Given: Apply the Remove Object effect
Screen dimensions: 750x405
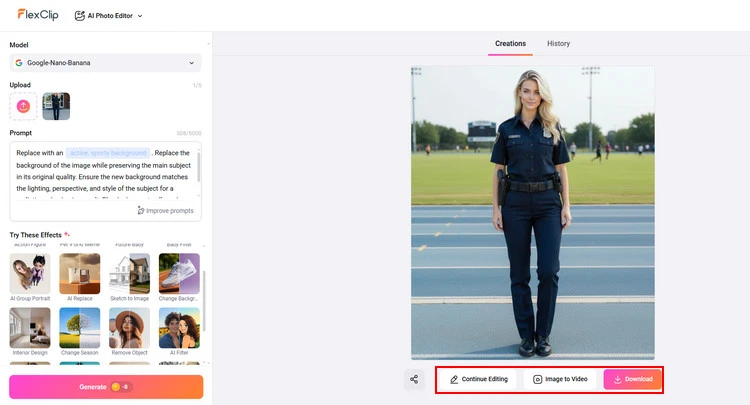Looking at the screenshot, I should [x=129, y=328].
